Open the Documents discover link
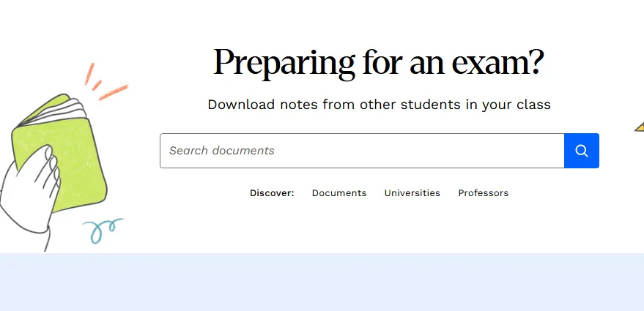Image resolution: width=644 pixels, height=311 pixels. [338, 193]
